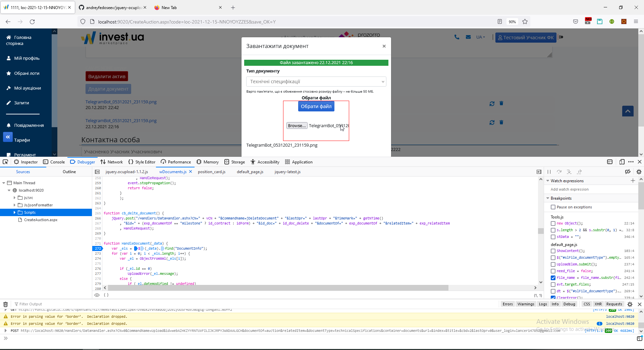Toggle breakpoint 'UploadElem.submit();' checkbox

click(553, 264)
